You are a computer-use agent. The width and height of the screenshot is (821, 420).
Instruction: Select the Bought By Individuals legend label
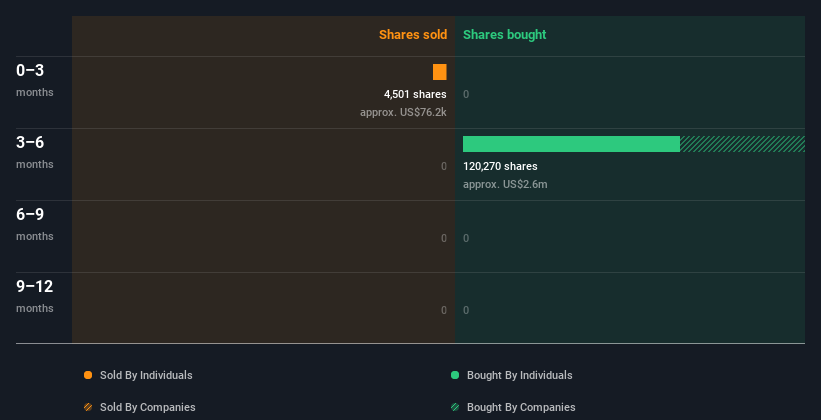[x=519, y=375]
